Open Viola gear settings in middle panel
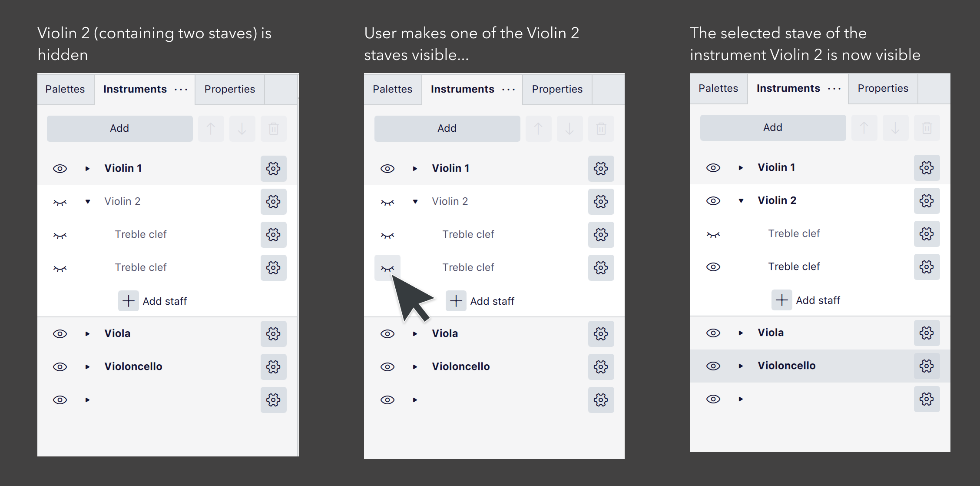Image resolution: width=980 pixels, height=486 pixels. (601, 334)
